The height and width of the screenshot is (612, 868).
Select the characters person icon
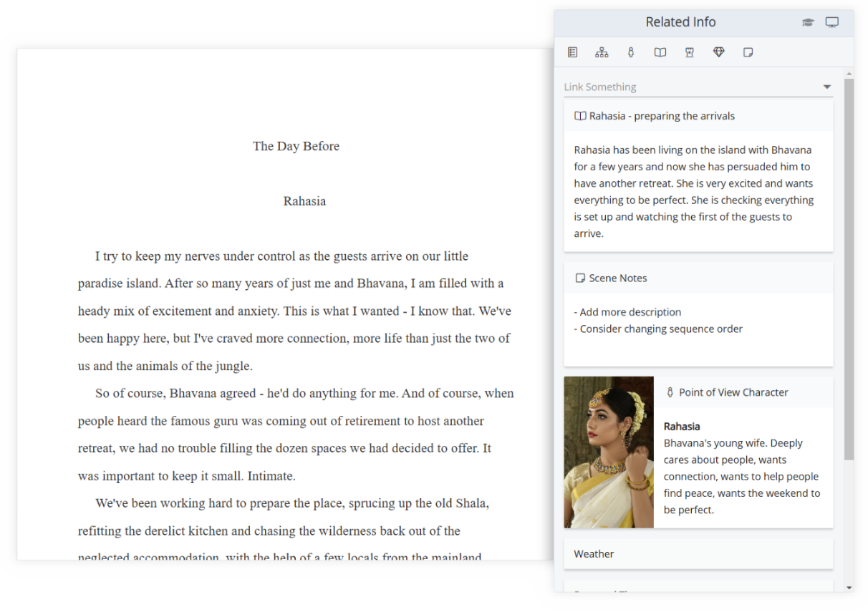point(631,52)
